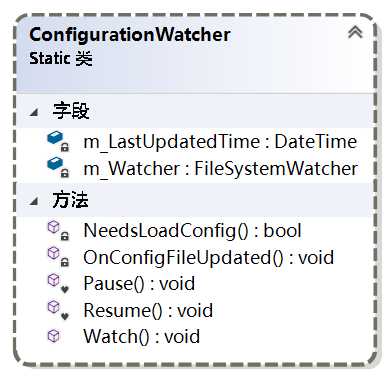The image size is (388, 378).
Task: Collapse the class box using the double chevron
Action: pyautogui.click(x=355, y=33)
